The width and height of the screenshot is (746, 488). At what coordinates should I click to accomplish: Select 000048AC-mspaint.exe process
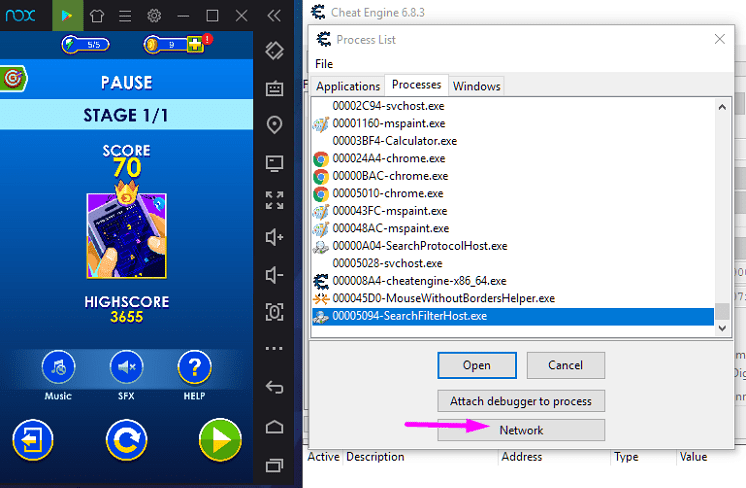pyautogui.click(x=513, y=228)
